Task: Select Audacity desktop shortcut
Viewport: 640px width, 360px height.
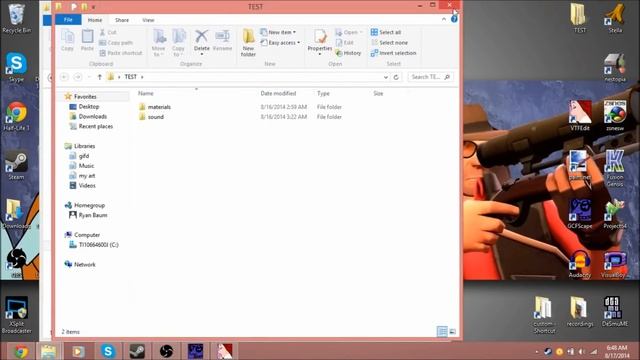Action: click(x=580, y=264)
